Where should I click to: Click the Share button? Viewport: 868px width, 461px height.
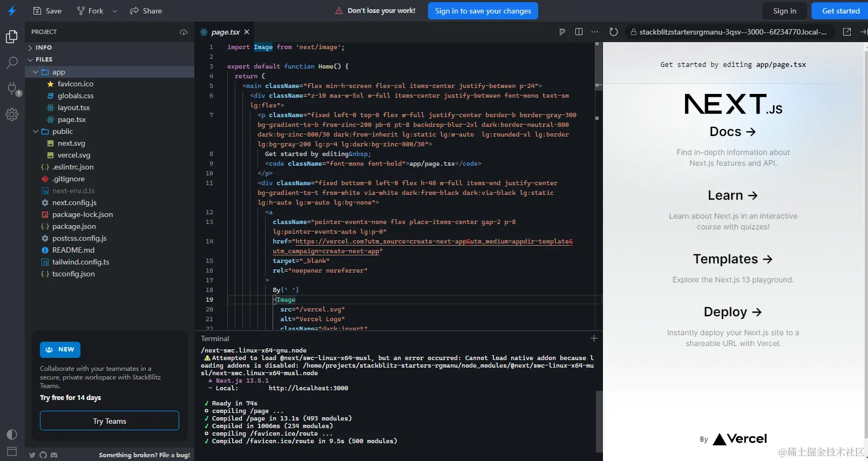coord(146,11)
